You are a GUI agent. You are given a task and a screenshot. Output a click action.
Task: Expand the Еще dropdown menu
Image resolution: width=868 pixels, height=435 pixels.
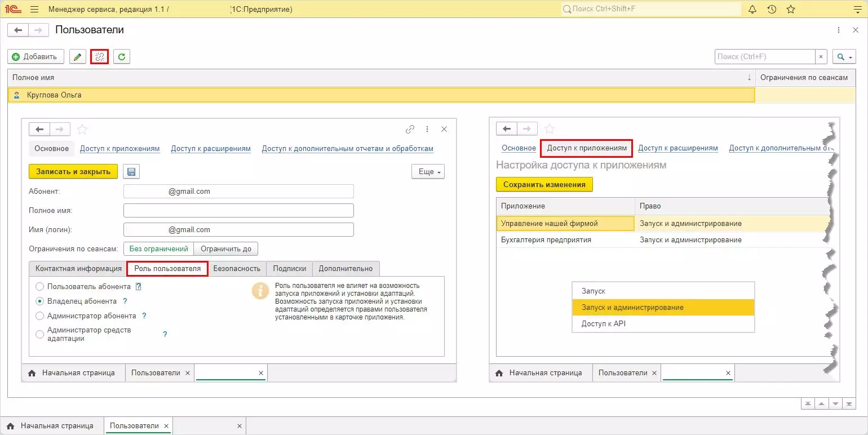tap(428, 171)
